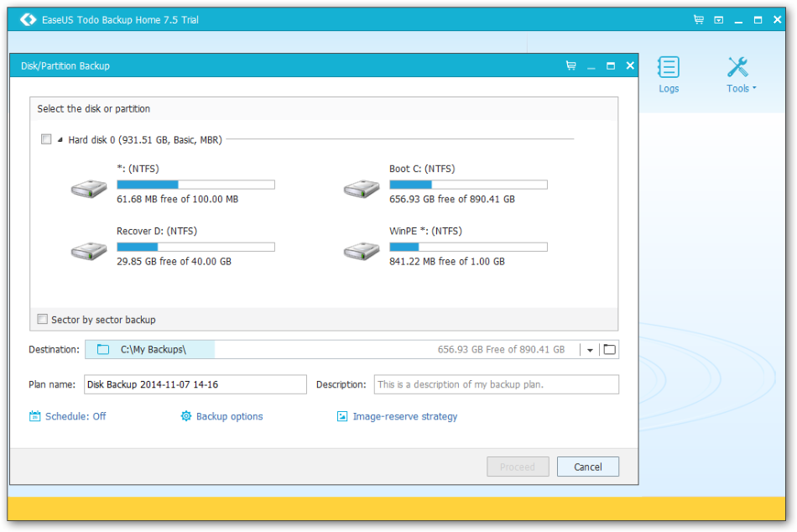Collapse the Hard disk 0 tree
This screenshot has width=797, height=532.
tap(60, 139)
